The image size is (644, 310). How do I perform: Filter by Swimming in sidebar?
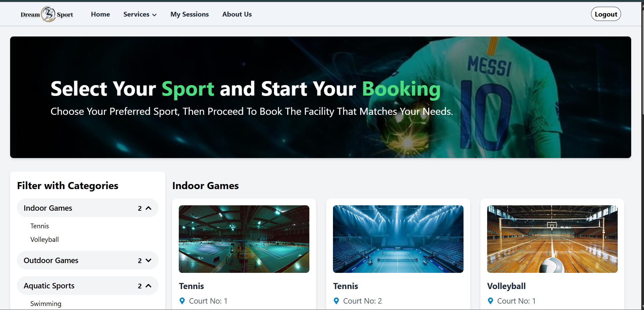(x=46, y=304)
